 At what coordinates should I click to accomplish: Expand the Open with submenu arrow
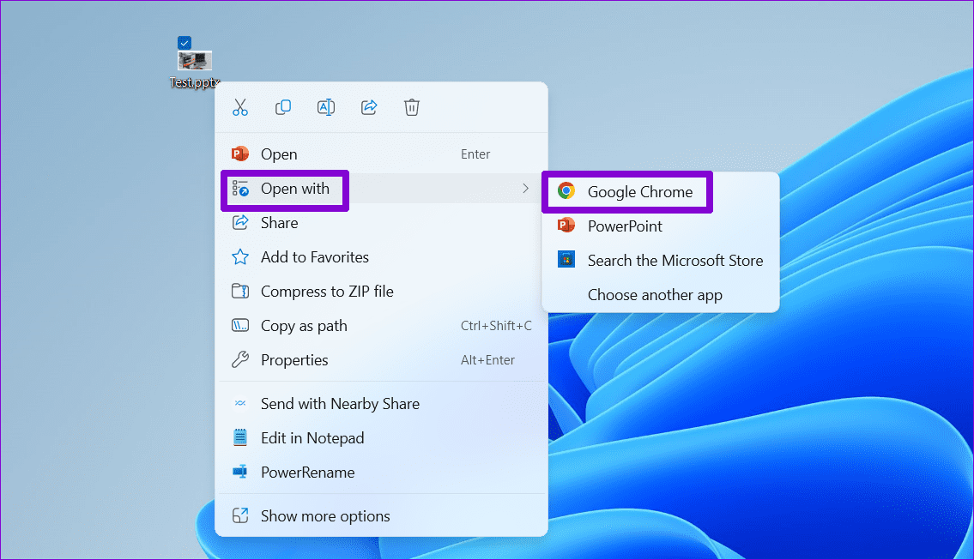pyautogui.click(x=527, y=188)
